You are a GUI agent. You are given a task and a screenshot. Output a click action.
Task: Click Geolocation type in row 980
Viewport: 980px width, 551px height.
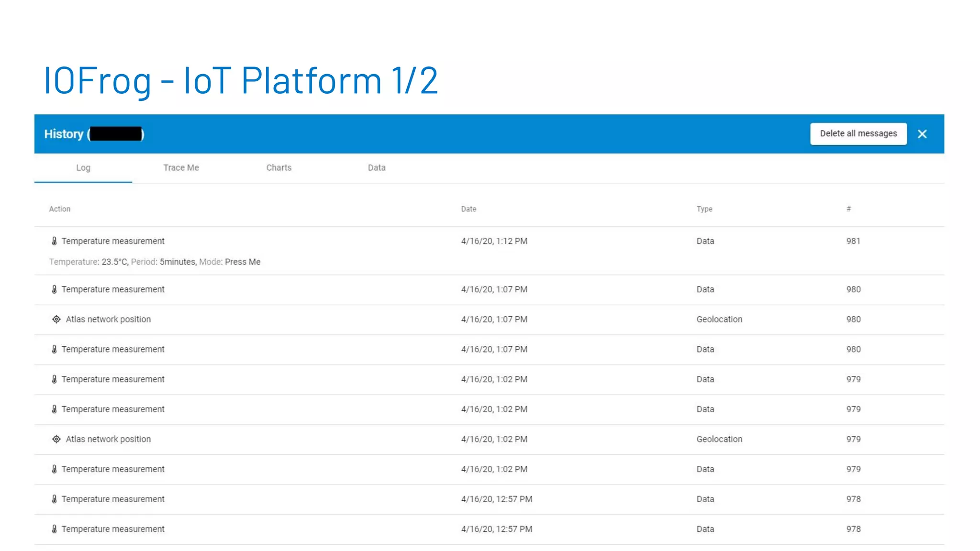click(x=719, y=319)
